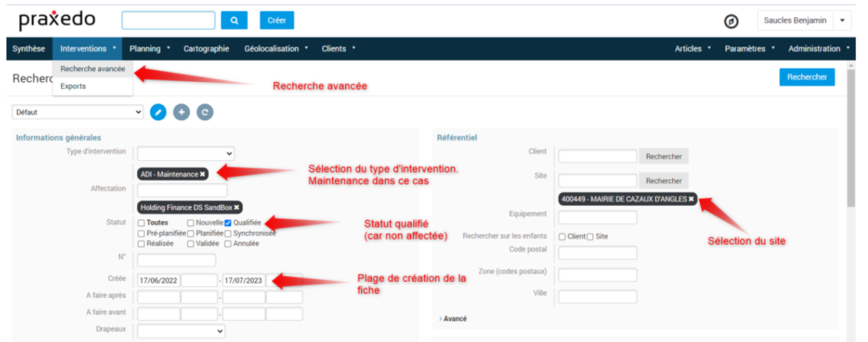Click the magnifier search icon button
Viewport: 868px width, 342px height.
[x=233, y=20]
